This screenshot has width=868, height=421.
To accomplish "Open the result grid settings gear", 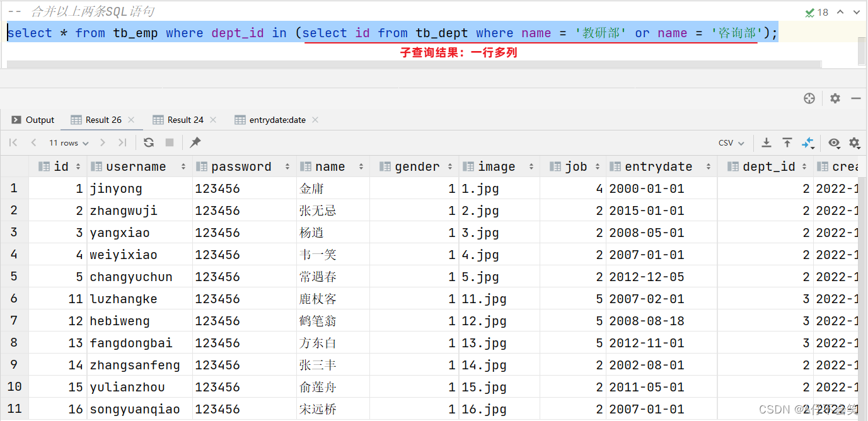I will [x=855, y=142].
